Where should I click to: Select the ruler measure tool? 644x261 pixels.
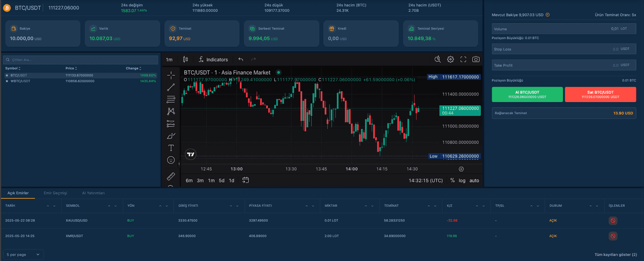(171, 176)
